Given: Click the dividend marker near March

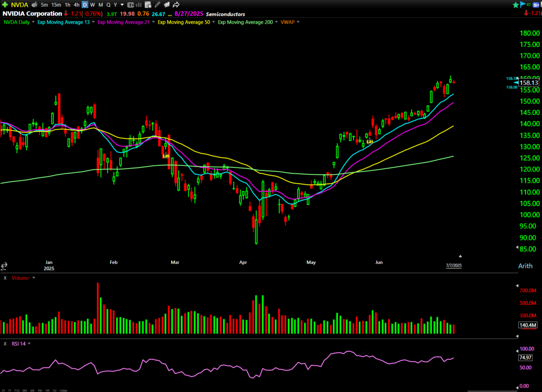Looking at the screenshot, I should (166, 156).
